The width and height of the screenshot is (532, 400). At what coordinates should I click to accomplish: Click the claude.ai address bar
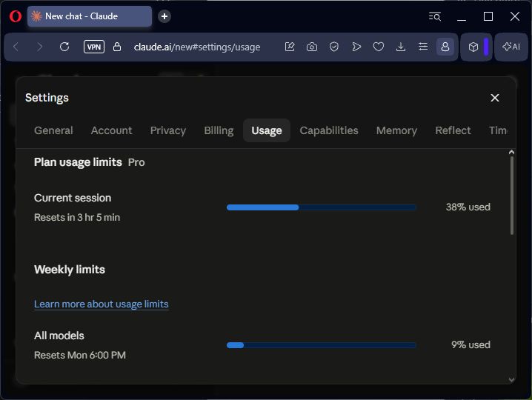tap(197, 47)
